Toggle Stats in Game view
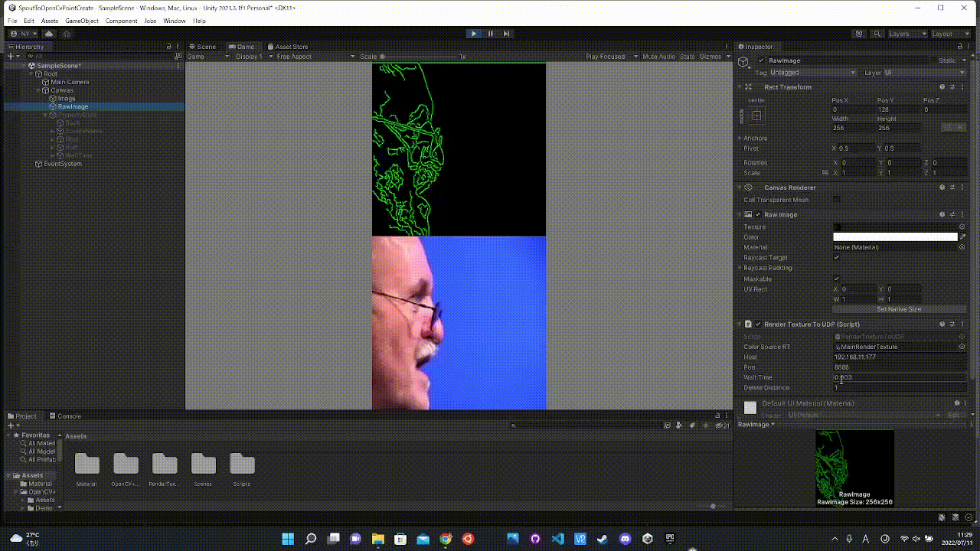The width and height of the screenshot is (980, 551). click(x=688, y=57)
